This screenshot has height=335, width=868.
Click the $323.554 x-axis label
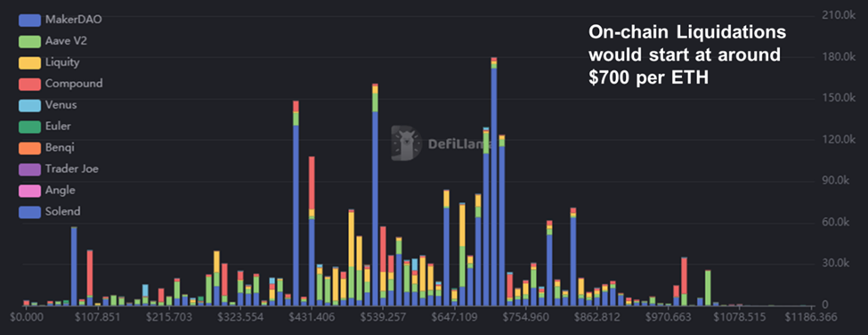pos(240,317)
